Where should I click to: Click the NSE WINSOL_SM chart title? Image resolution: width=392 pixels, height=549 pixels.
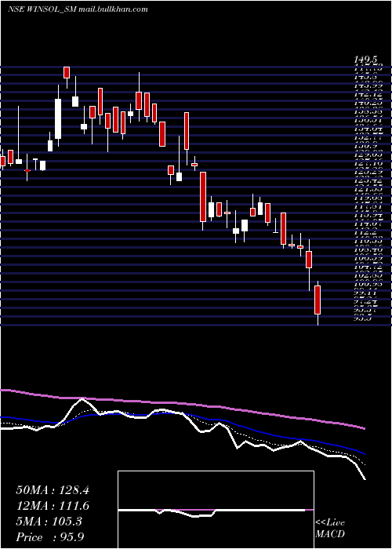[x=78, y=9]
